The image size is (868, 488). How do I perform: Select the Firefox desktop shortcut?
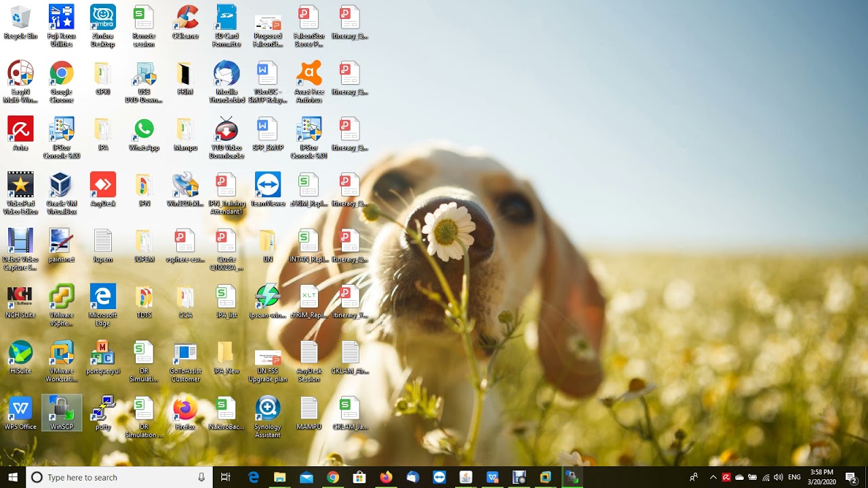[x=185, y=413]
